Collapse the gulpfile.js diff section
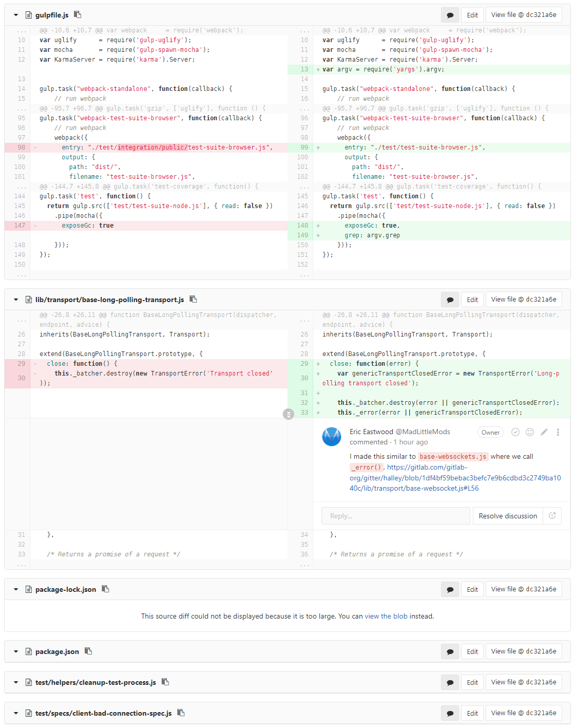 coord(16,15)
